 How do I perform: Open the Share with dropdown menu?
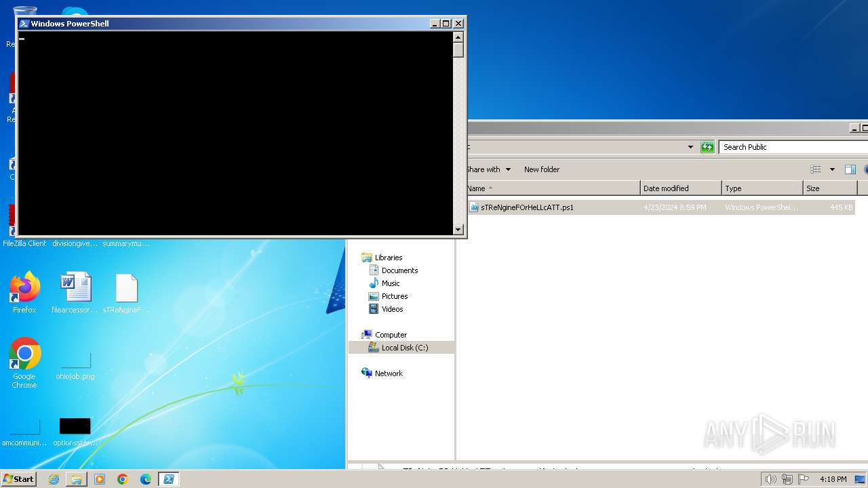click(488, 169)
